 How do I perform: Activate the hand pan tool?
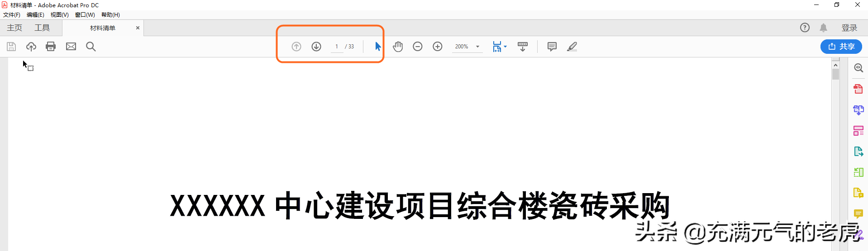pos(398,47)
